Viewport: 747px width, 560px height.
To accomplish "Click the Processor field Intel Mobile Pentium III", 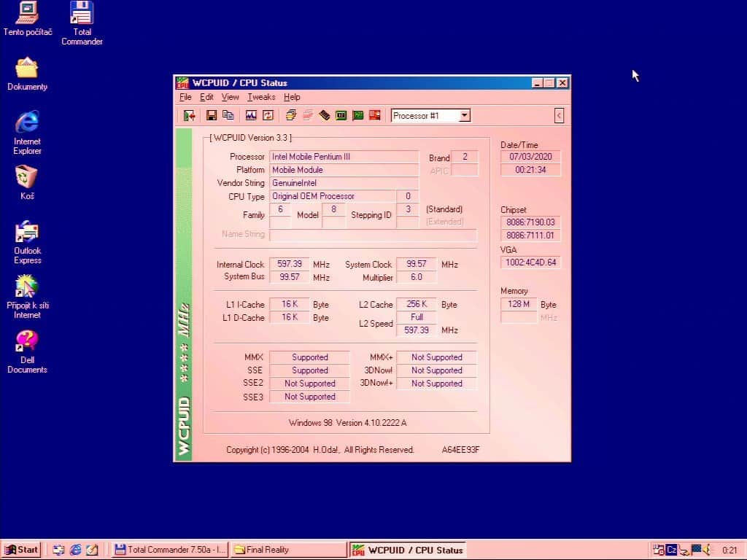I will pos(344,157).
